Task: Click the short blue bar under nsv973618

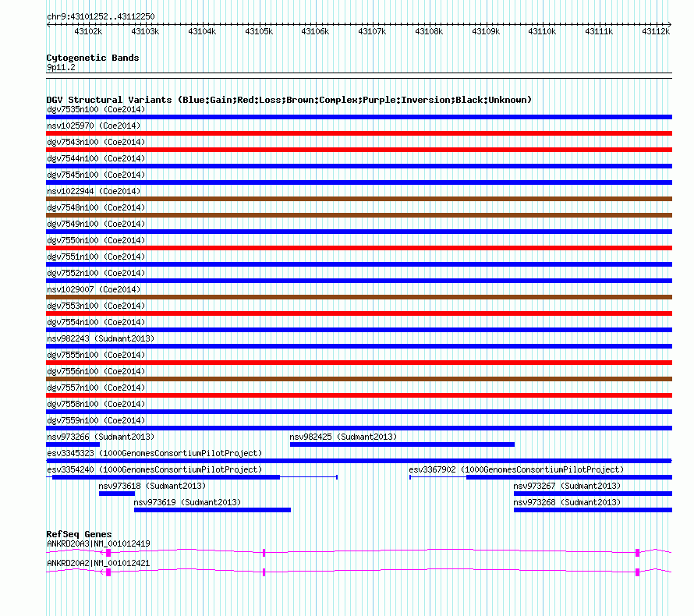Action: coord(117,494)
